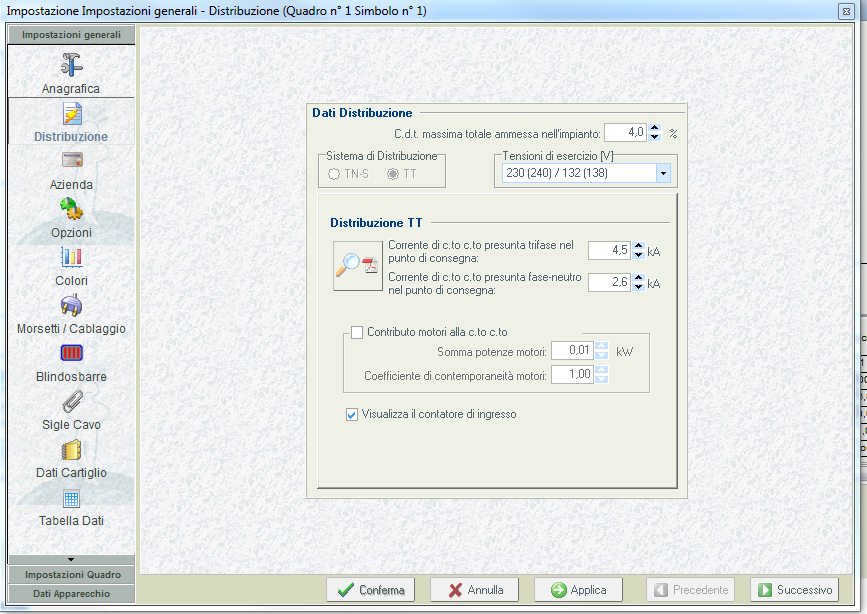Screen dimensions: 867x614
Task: Expand sidebar list with down arrow
Action: pos(71,559)
